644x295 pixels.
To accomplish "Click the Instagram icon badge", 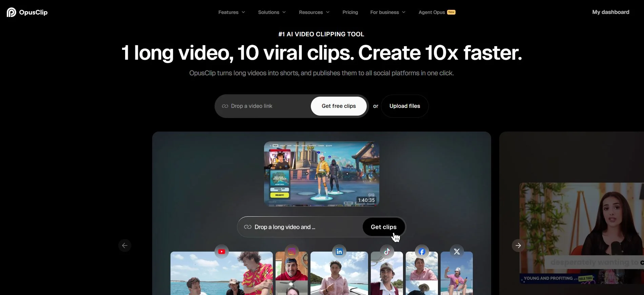I will coord(291,252).
